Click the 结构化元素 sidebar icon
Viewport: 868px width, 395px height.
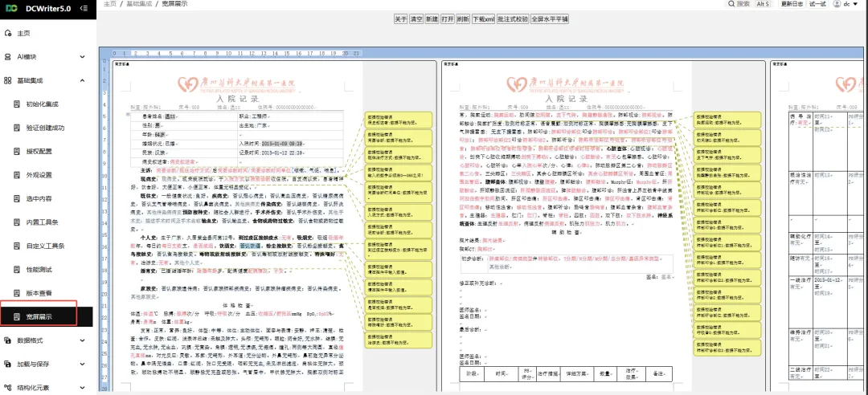coord(8,387)
